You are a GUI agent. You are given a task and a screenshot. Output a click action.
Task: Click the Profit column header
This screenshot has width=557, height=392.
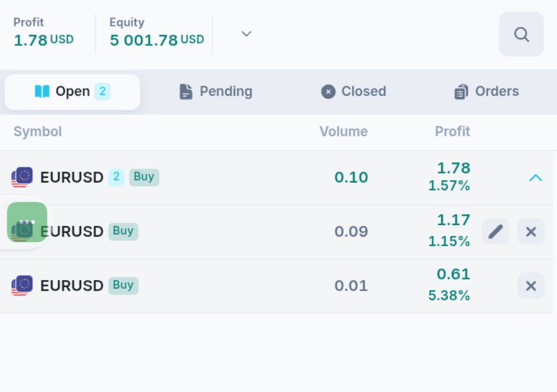pos(452,131)
